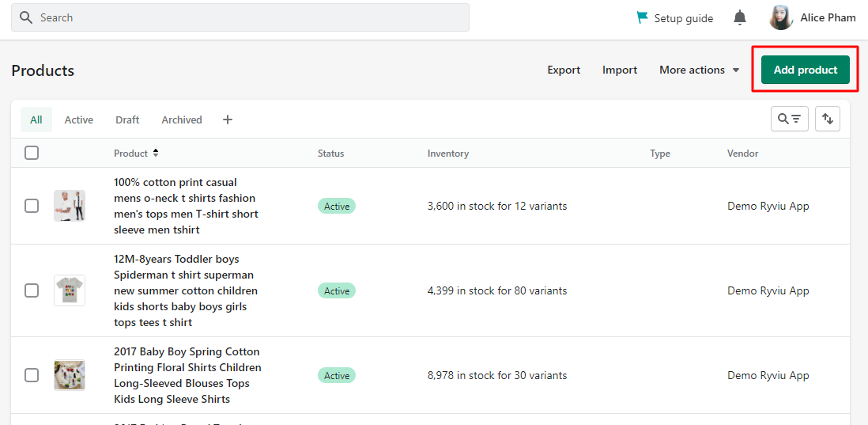Click the Add product button
This screenshot has height=425, width=868.
coord(806,70)
